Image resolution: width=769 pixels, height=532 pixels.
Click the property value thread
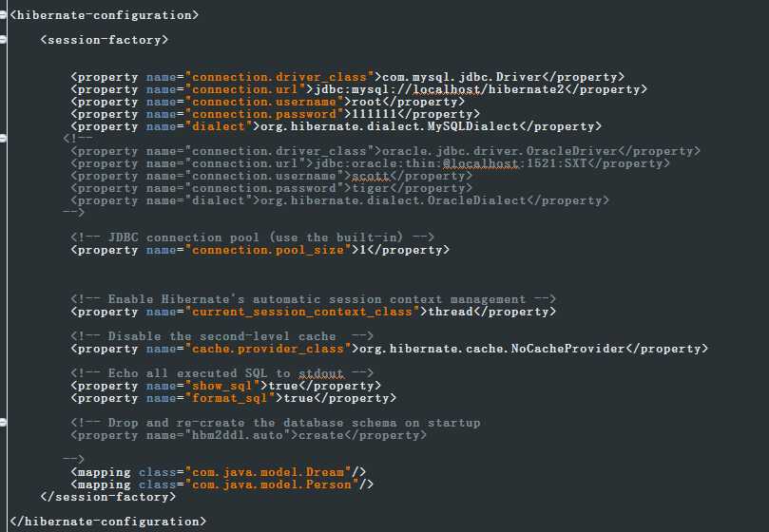coord(451,312)
